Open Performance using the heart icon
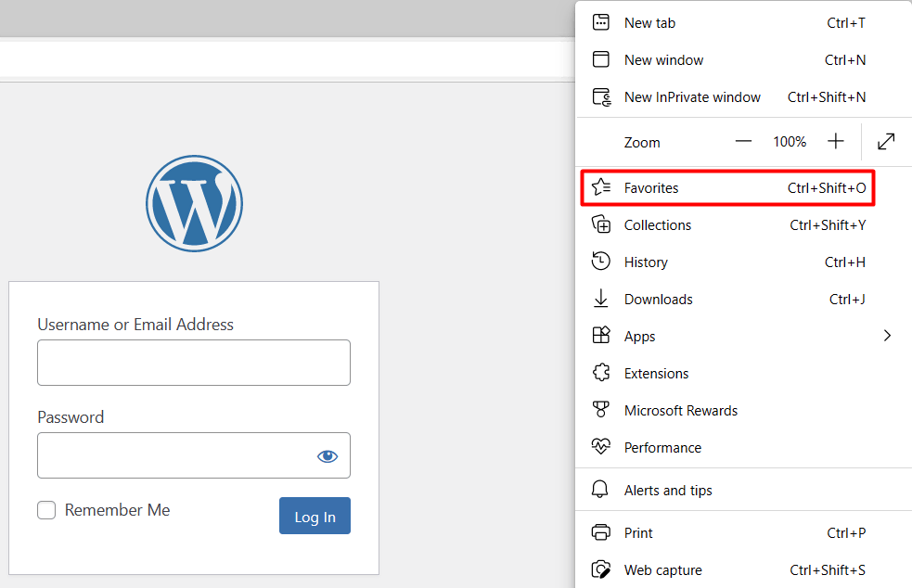This screenshot has width=912, height=588. click(599, 447)
